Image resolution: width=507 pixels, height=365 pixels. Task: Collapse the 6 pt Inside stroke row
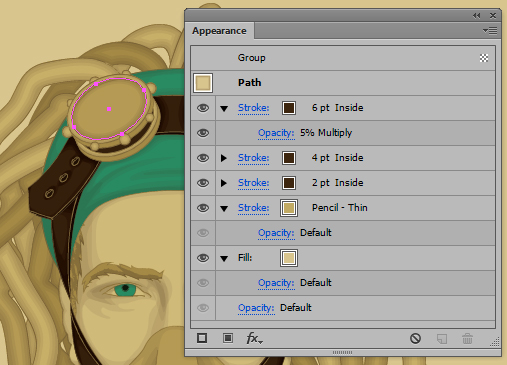tap(224, 108)
